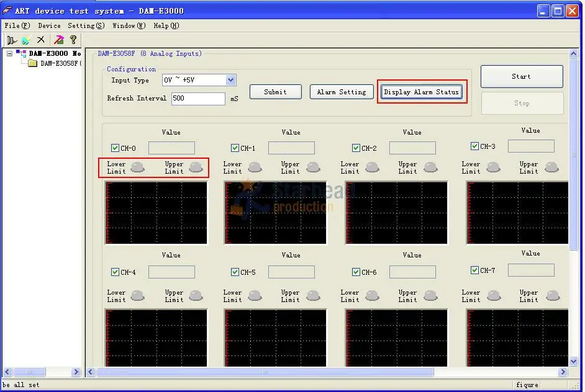The height and width of the screenshot is (392, 585).
Task: Click the connect device toolbar icon
Action: (x=12, y=40)
